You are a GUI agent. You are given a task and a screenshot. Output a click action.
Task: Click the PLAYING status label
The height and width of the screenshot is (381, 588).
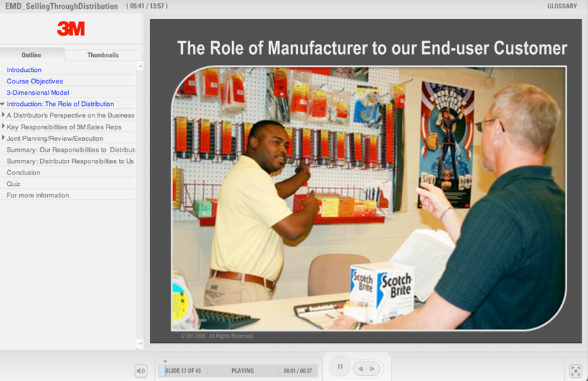click(242, 371)
